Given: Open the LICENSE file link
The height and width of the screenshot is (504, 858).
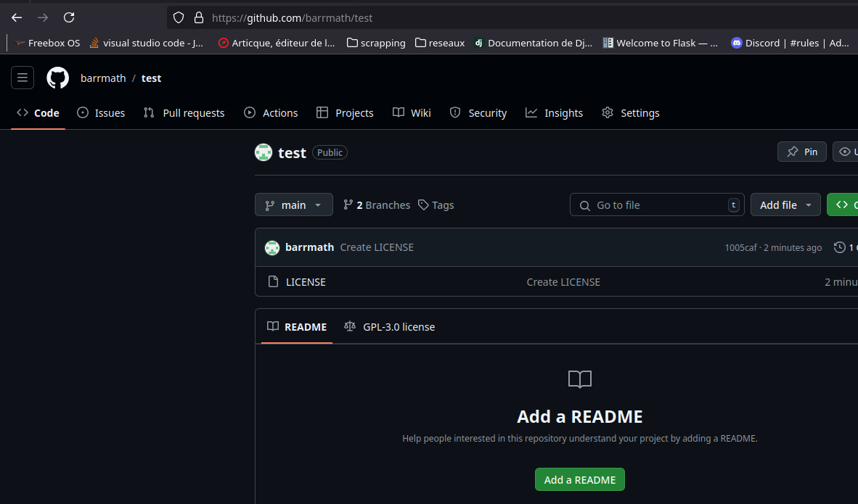Looking at the screenshot, I should pos(305,281).
